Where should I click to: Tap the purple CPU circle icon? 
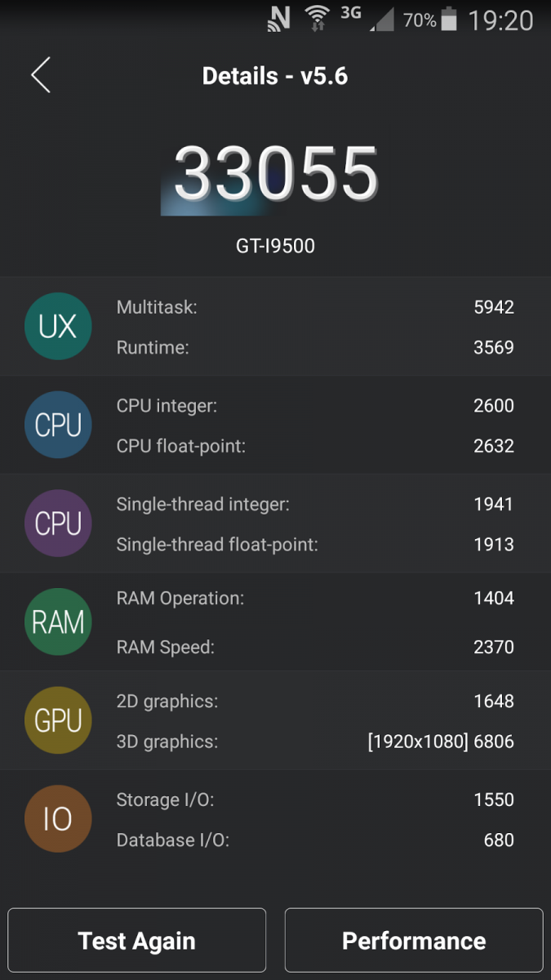click(58, 523)
